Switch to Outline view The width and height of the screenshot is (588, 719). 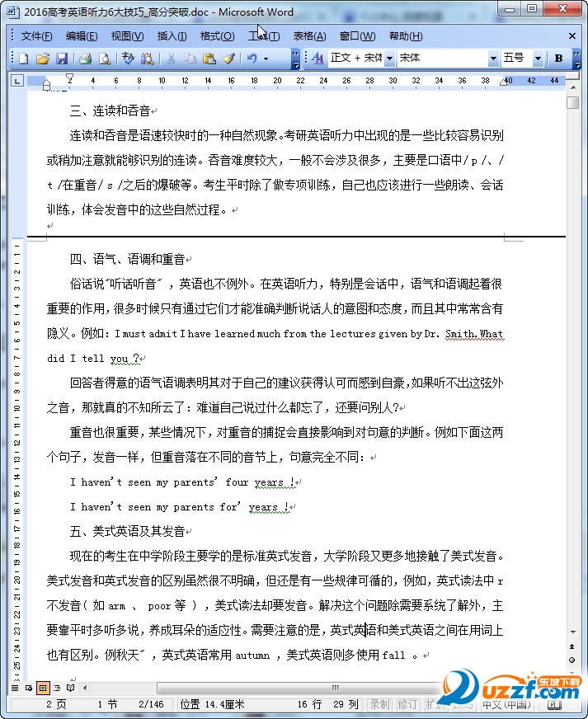click(x=56, y=688)
